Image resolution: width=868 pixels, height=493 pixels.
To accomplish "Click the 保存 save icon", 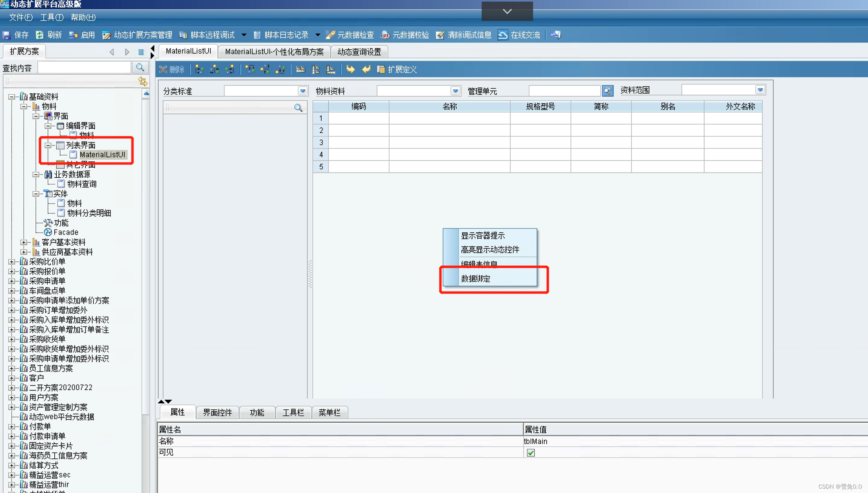I will [7, 35].
